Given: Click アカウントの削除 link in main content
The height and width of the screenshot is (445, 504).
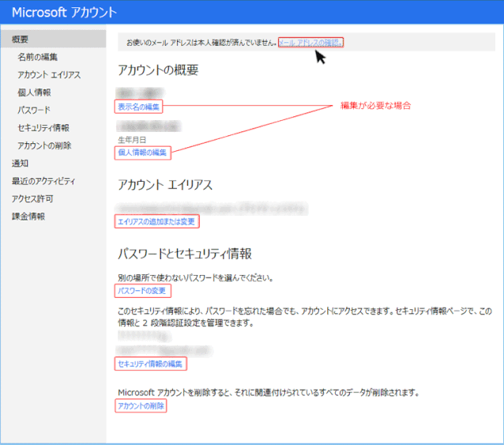Looking at the screenshot, I should point(141,405).
